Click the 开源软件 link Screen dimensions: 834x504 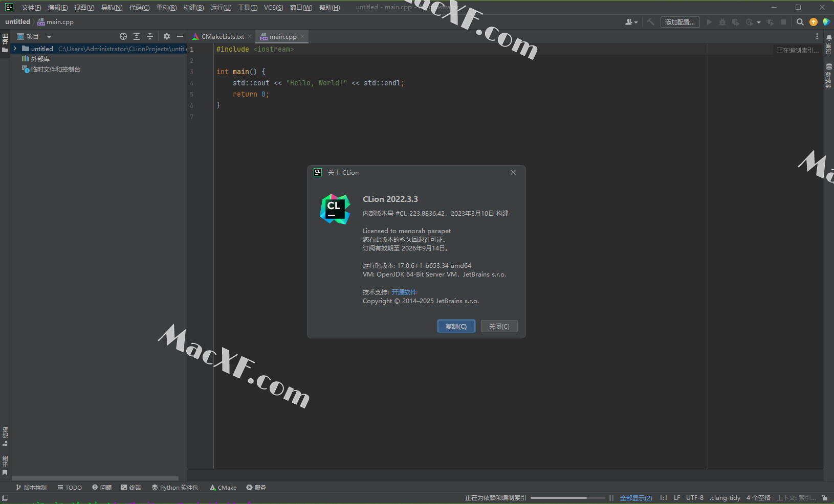click(x=404, y=292)
